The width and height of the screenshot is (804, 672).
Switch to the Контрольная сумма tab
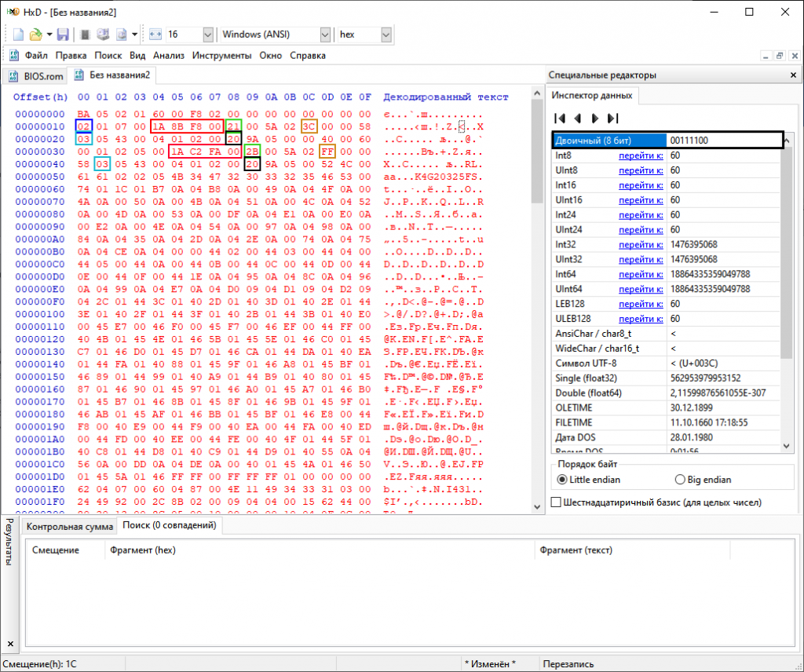pyautogui.click(x=70, y=527)
